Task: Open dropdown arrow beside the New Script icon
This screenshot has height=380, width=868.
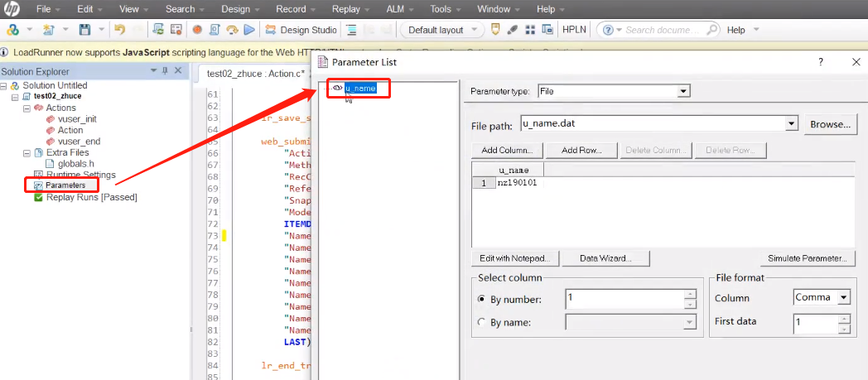Action: [x=65, y=30]
